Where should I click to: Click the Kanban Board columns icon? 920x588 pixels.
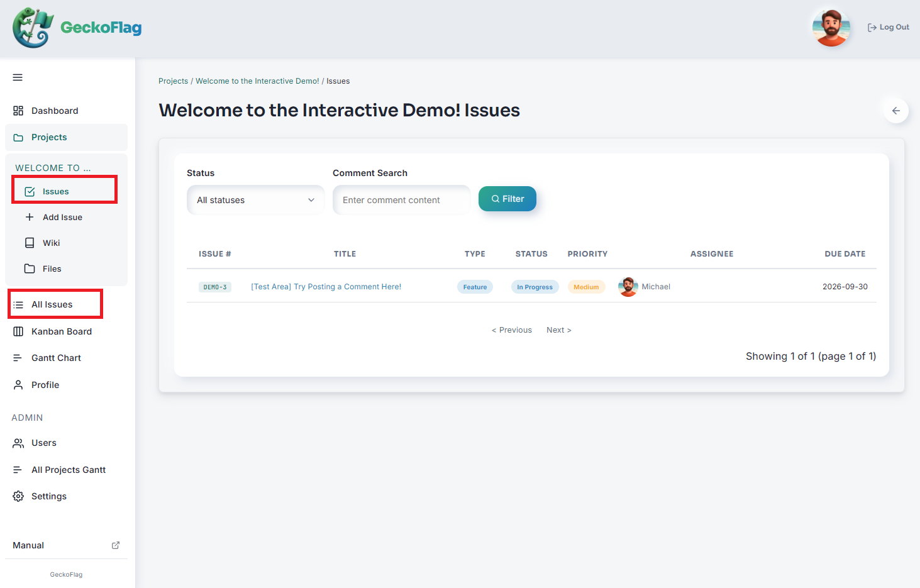point(18,331)
